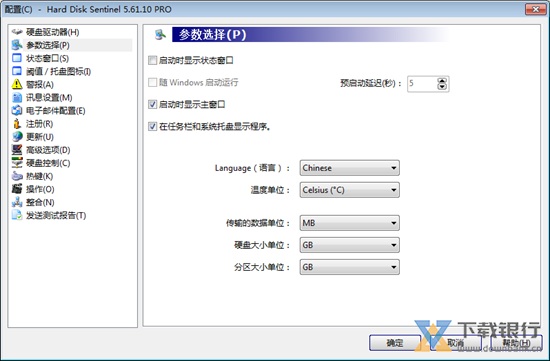The image size is (550, 361).
Task: Click the 状态窗口(S) window icon
Action: pyautogui.click(x=17, y=58)
